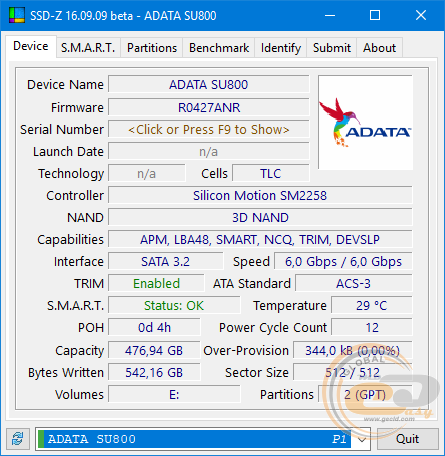Viewport: 445px width, 456px height.
Task: Maximize the SSD-Z window
Action: [x=375, y=15]
